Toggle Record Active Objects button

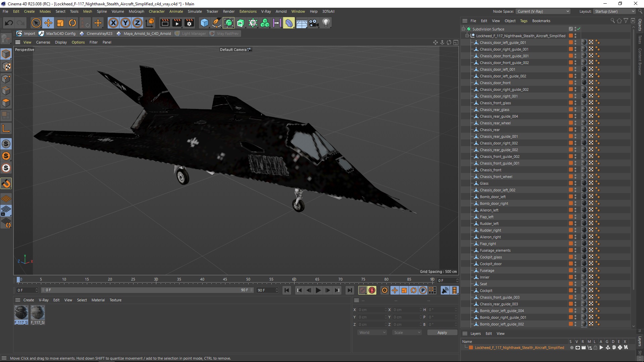click(x=362, y=290)
